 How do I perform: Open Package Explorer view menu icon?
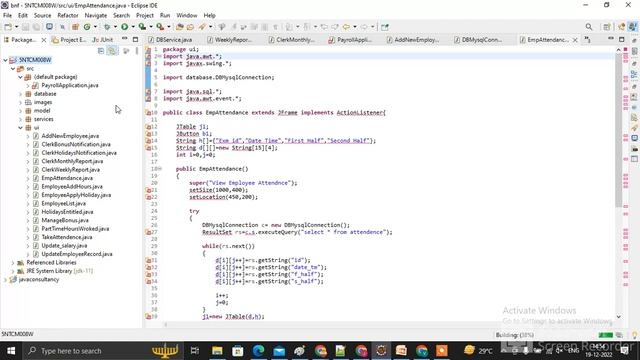pos(137,51)
